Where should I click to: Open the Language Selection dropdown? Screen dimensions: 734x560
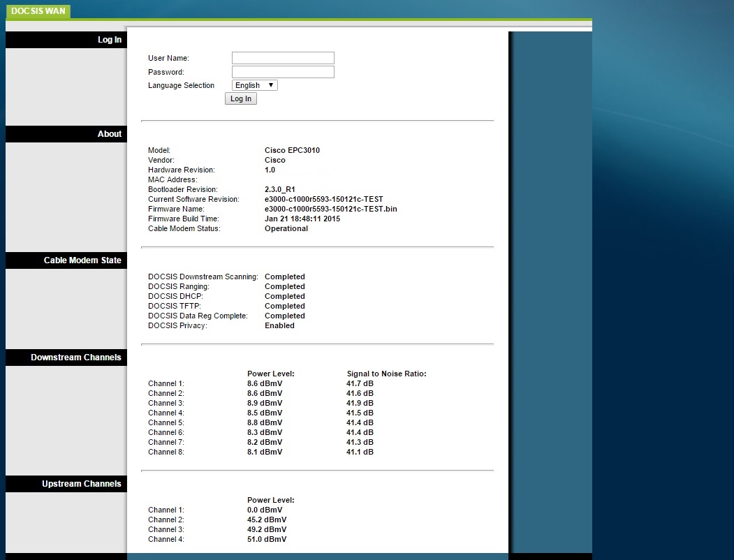coord(255,85)
